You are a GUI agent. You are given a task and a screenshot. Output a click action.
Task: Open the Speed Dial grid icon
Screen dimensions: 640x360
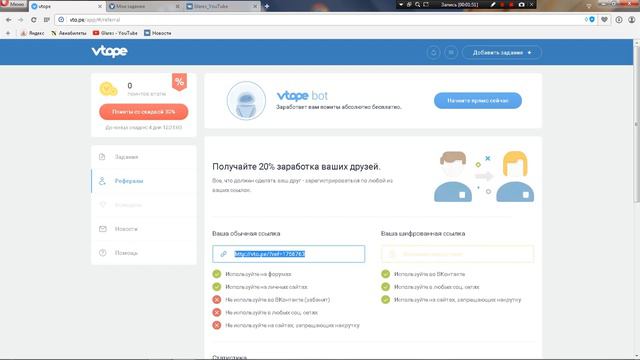pyautogui.click(x=47, y=20)
